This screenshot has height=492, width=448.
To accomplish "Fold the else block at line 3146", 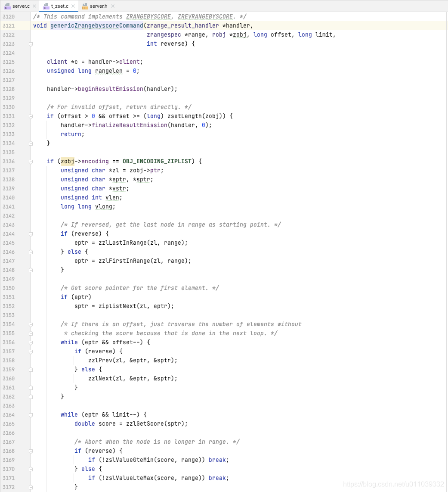I will tap(31, 252).
